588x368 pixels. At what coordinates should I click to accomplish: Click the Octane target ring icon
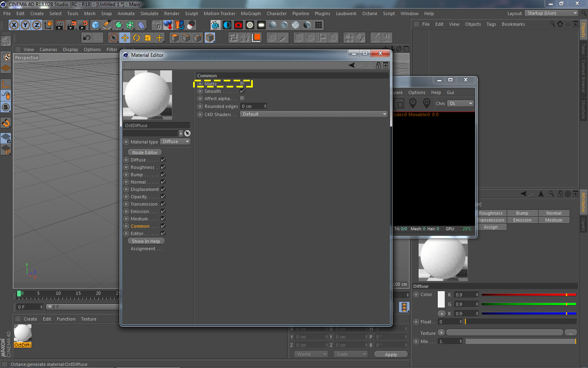250,25
